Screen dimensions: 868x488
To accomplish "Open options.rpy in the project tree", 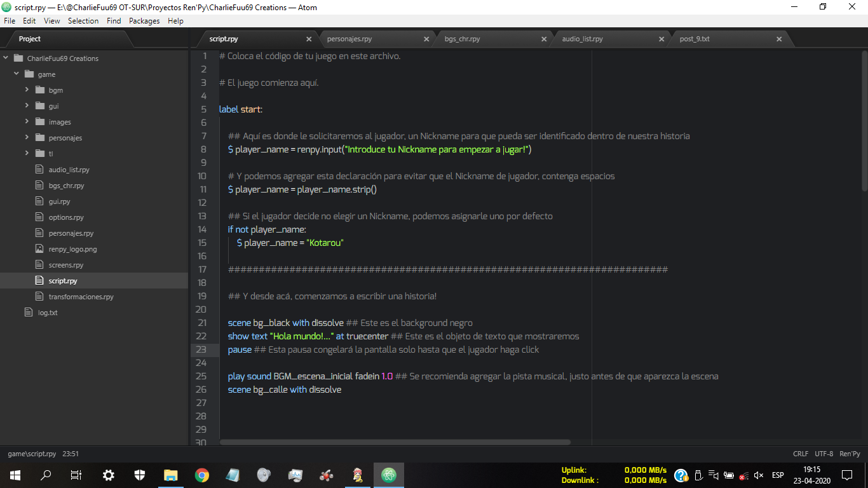I will pos(66,217).
